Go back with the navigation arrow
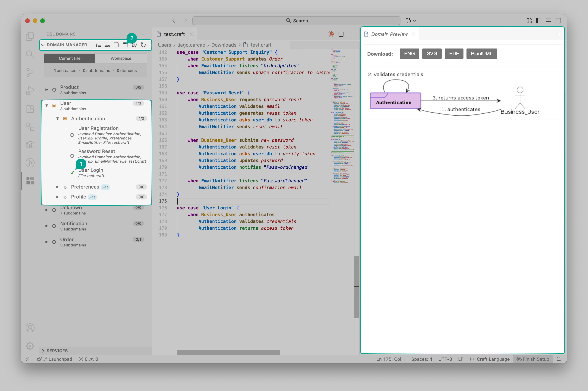 175,21
